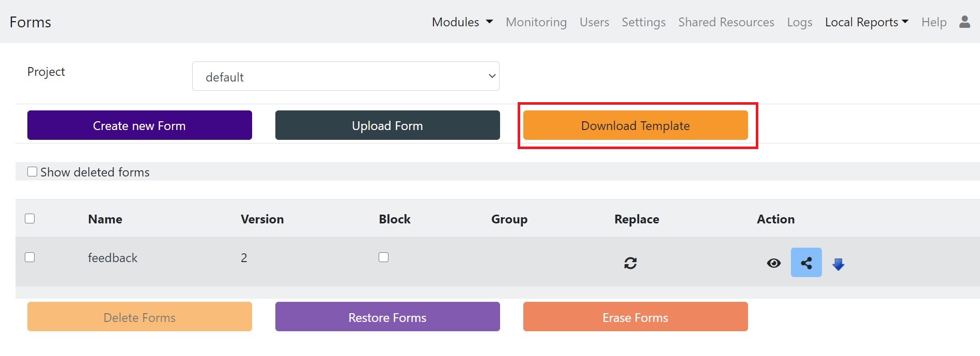This screenshot has height=356, width=980.
Task: Download feedback form with blue arrow icon
Action: point(838,264)
